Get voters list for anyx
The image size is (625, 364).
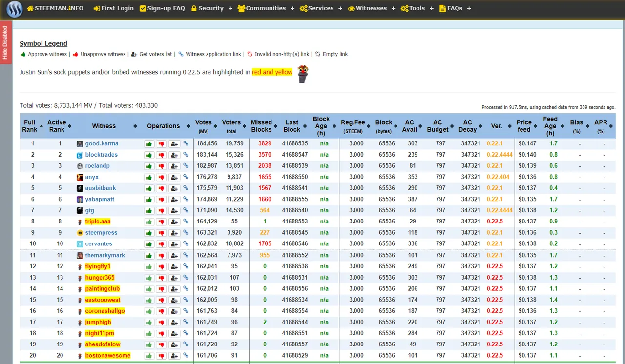pyautogui.click(x=174, y=178)
